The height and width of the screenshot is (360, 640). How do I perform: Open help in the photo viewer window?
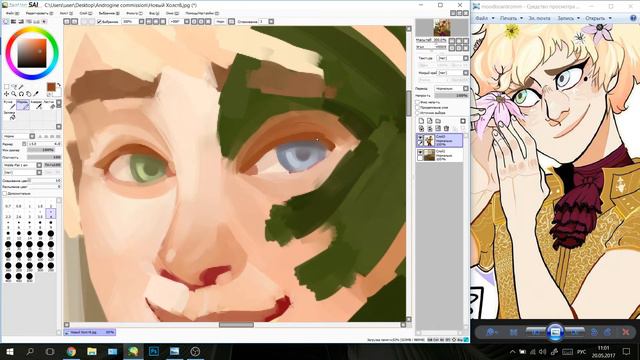pos(633,18)
